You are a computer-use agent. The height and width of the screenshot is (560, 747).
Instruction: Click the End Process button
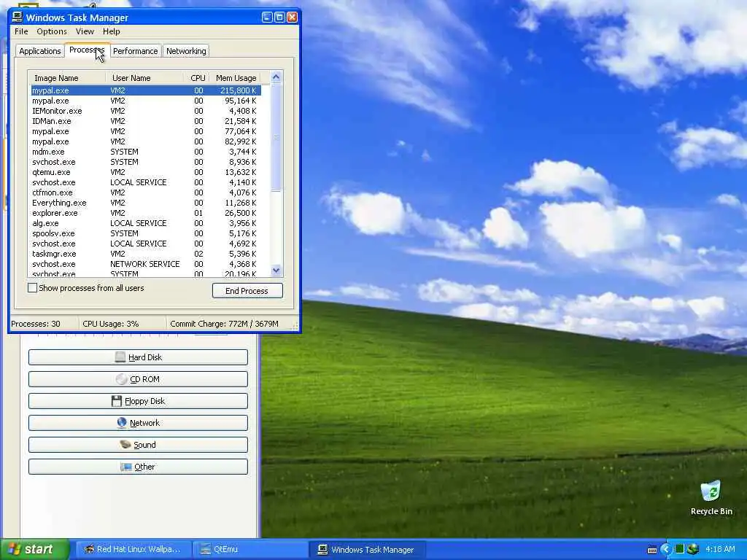pos(247,291)
